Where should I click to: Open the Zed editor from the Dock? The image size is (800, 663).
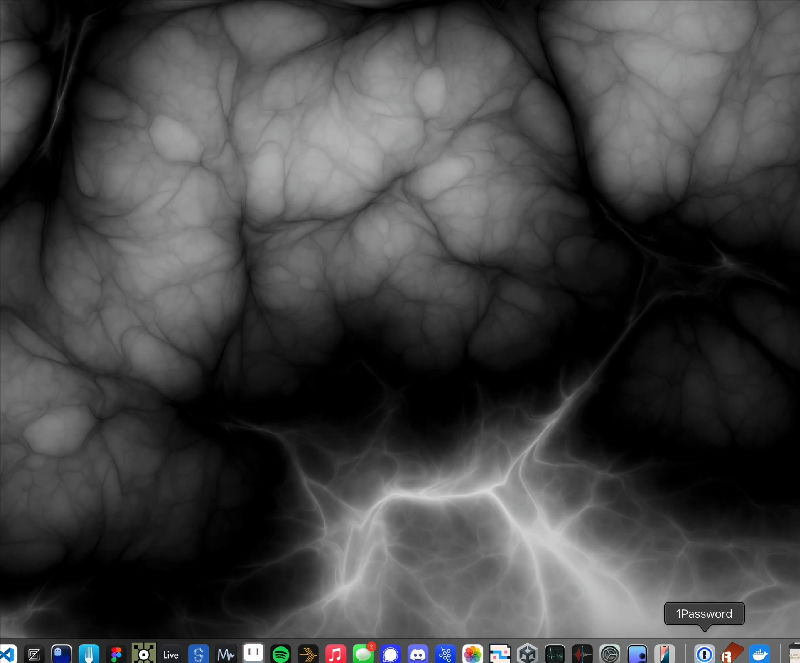click(x=35, y=653)
